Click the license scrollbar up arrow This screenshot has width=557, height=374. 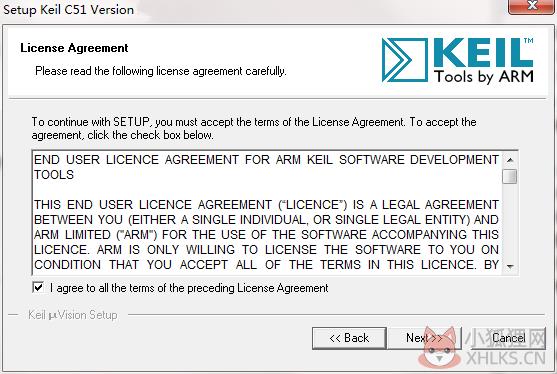(x=510, y=160)
